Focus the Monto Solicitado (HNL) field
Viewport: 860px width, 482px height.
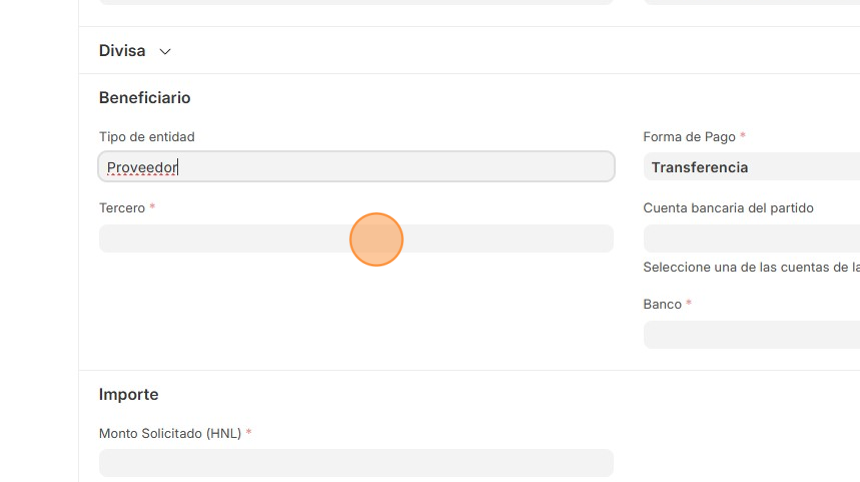tap(356, 463)
